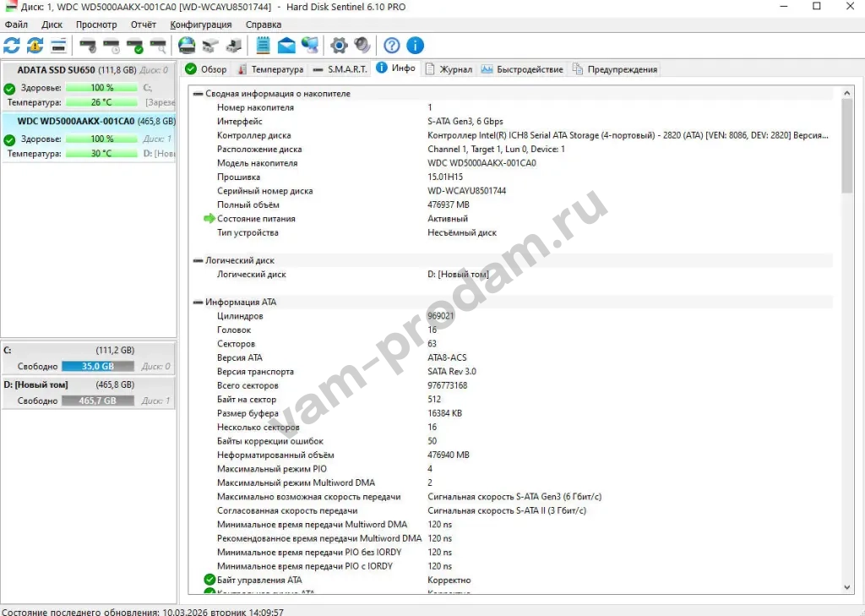Select the C: partition entry
This screenshot has height=616, width=865.
(89, 357)
